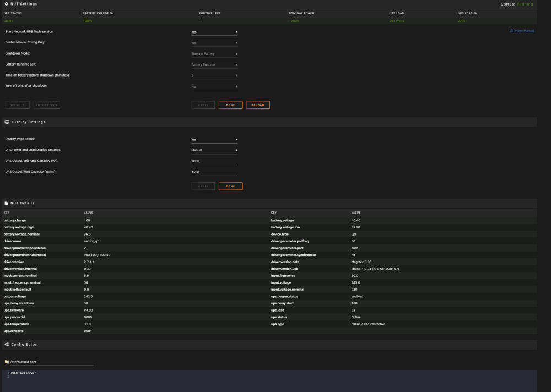Click Apply in Display Settings

coord(203,186)
